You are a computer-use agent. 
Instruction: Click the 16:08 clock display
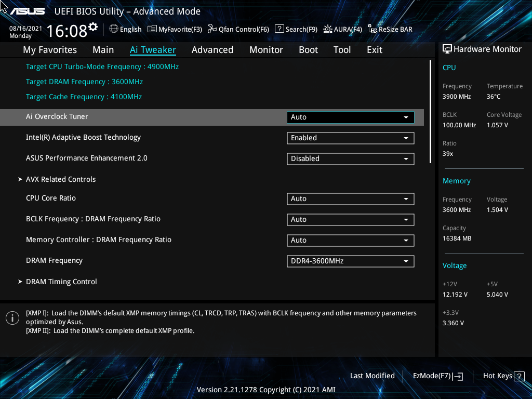click(67, 31)
